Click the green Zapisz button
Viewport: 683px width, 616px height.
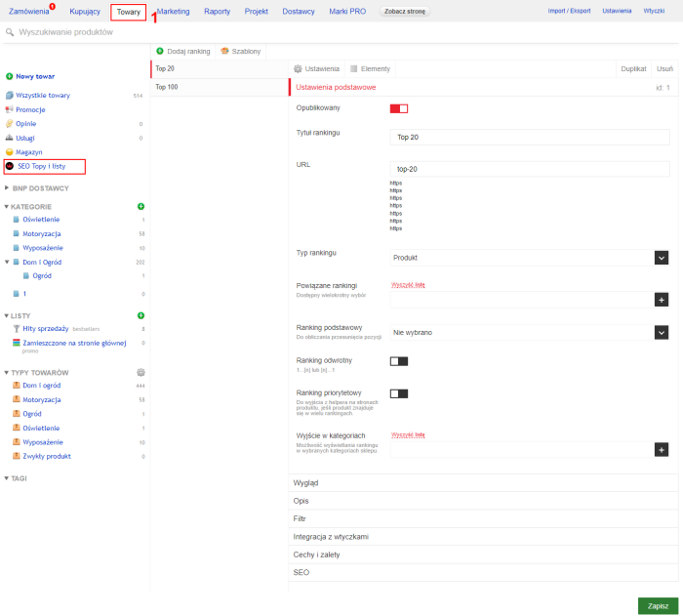pos(658,605)
